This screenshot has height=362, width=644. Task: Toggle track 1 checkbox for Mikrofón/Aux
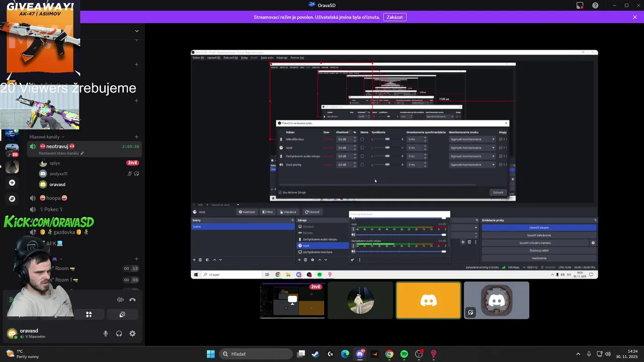[x=501, y=139]
